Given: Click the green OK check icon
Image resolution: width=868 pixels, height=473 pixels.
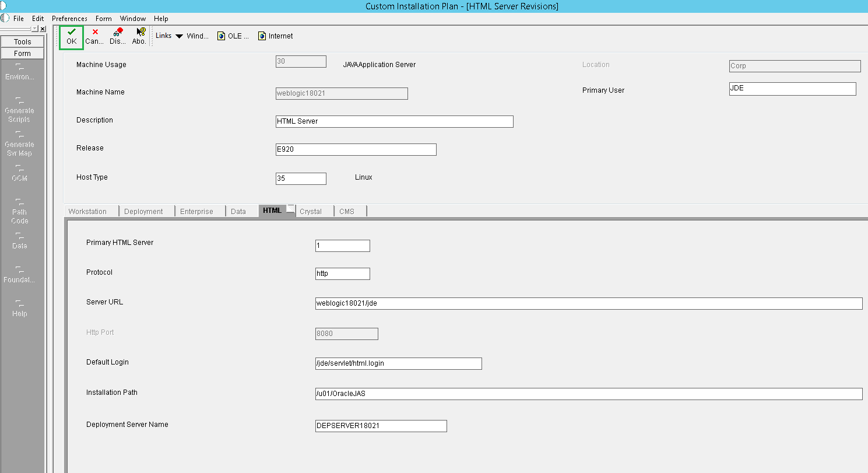Looking at the screenshot, I should point(71,36).
